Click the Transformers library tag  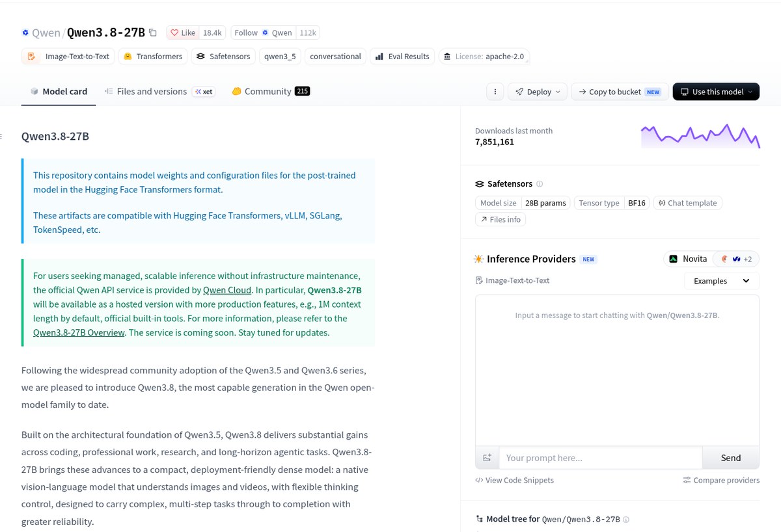pos(153,57)
